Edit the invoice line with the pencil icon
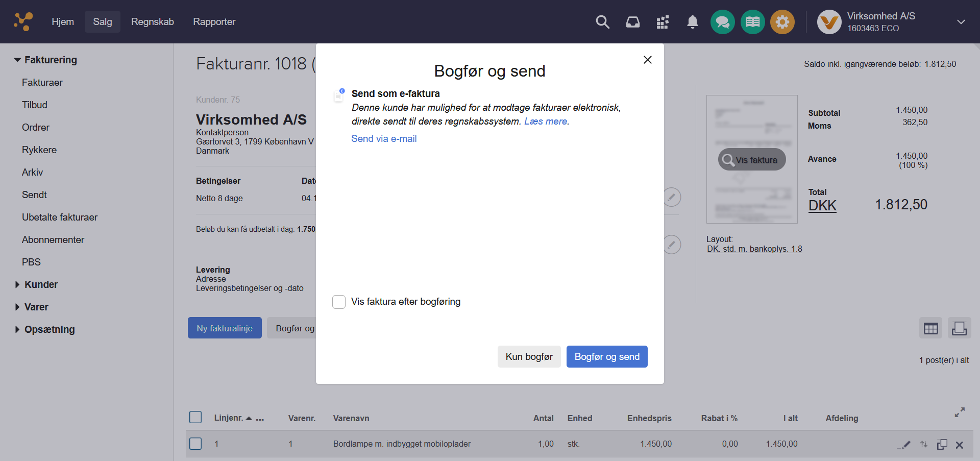Viewport: 980px width, 461px height. (903, 444)
